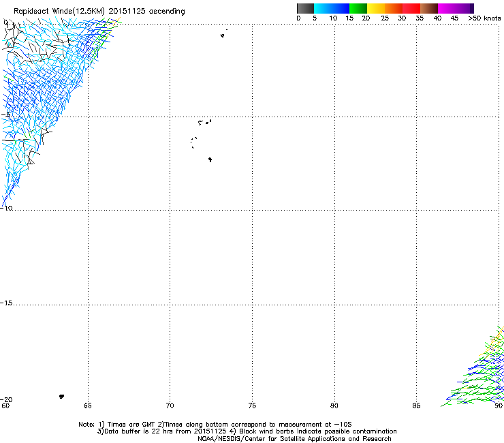Screen dimensions: 504x443
Task: Click the '>50 knots' legend label
Action: tap(484, 18)
